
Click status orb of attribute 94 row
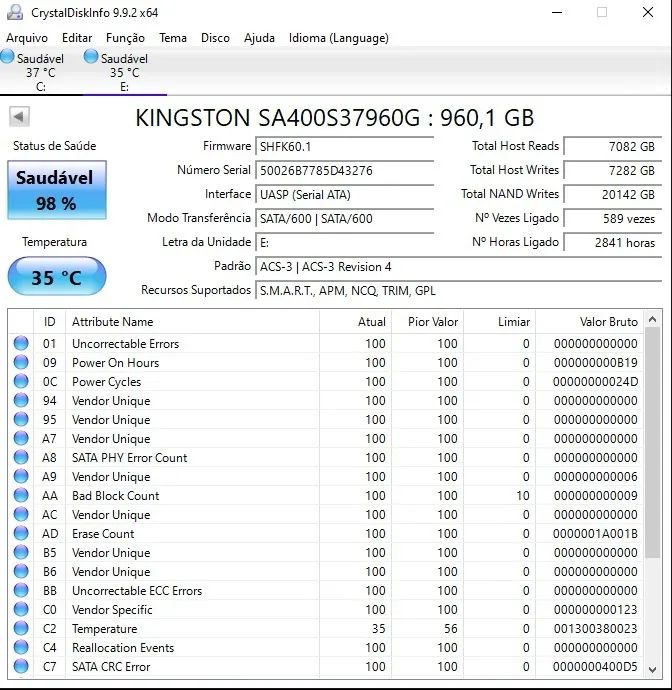(21, 400)
